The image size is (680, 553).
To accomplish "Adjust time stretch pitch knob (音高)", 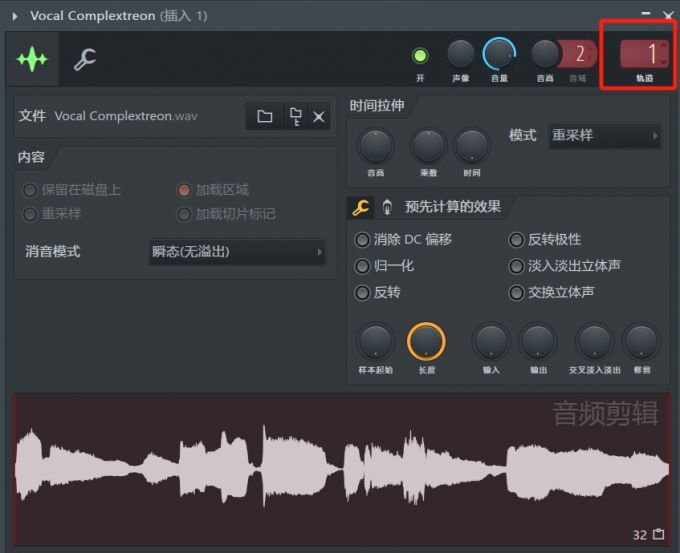I will pos(376,146).
